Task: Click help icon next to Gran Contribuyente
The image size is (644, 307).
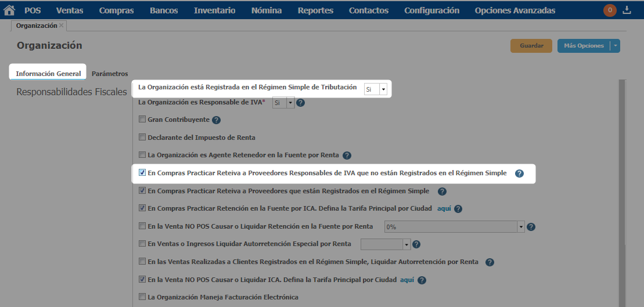Action: [x=216, y=120]
